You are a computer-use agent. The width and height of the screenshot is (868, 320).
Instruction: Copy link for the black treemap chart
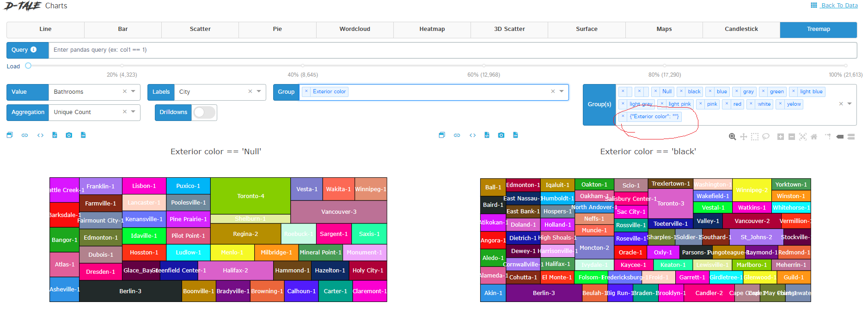(457, 135)
